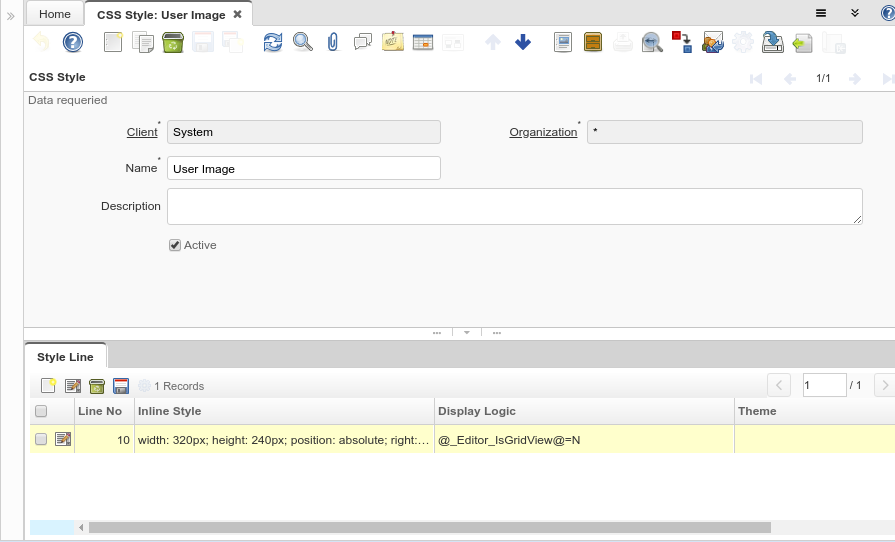The image size is (895, 542).
Task: Open the chat speech-bubble icon
Action: pos(363,42)
